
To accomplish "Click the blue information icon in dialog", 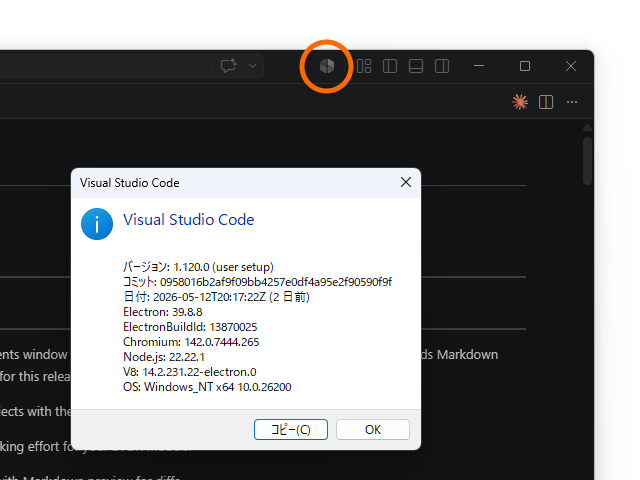I will tap(97, 224).
